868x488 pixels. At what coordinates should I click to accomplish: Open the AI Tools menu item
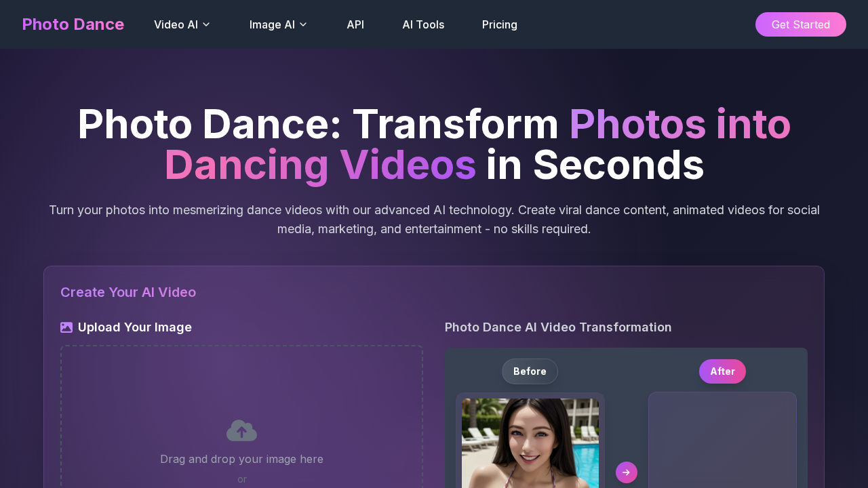tap(423, 24)
